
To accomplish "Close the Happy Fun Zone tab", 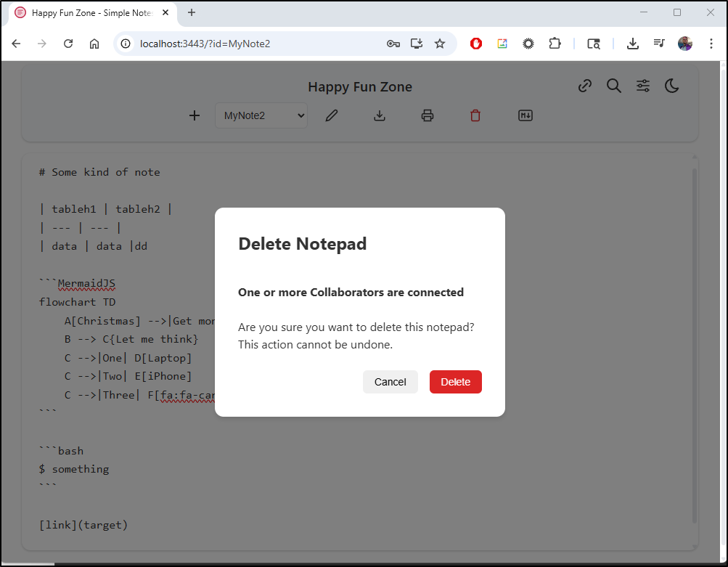I will click(x=165, y=13).
